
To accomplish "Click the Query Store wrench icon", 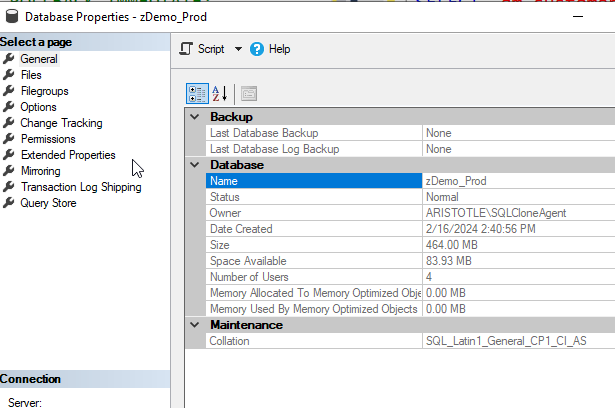I will point(9,203).
